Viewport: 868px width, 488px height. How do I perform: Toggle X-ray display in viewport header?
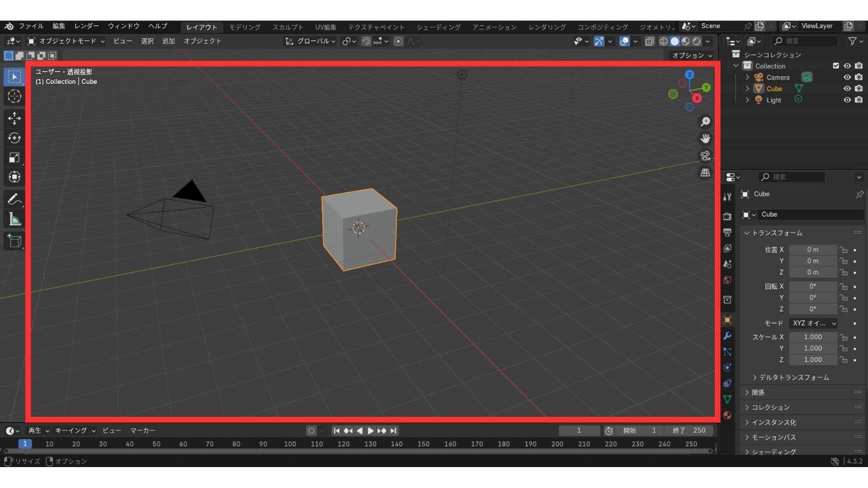pyautogui.click(x=649, y=41)
